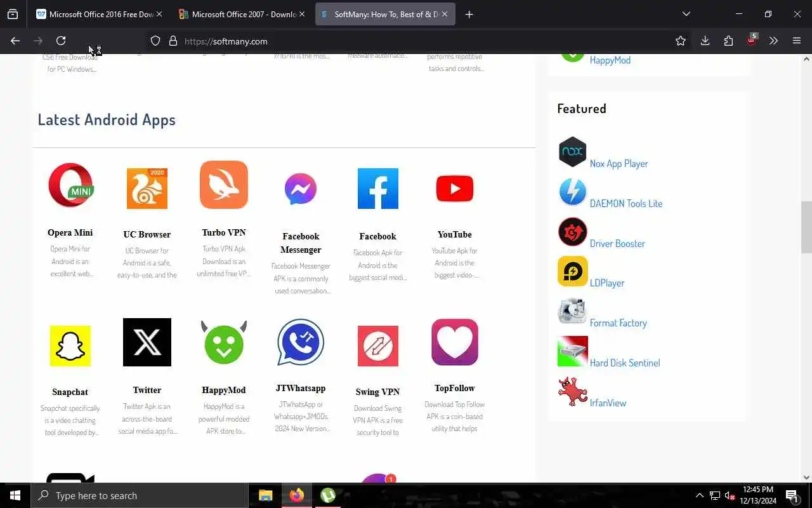Click the muted volume tray icon
This screenshot has width=812, height=508.
730,495
